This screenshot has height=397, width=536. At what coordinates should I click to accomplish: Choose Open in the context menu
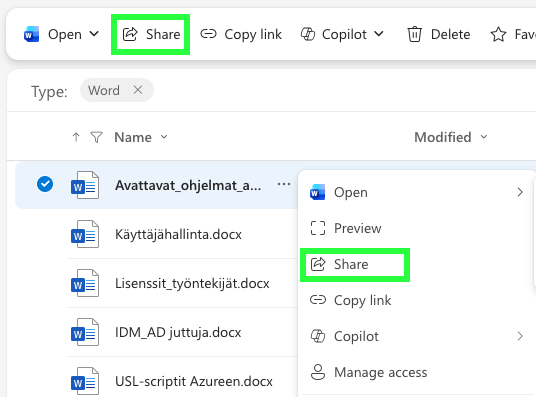(416, 192)
